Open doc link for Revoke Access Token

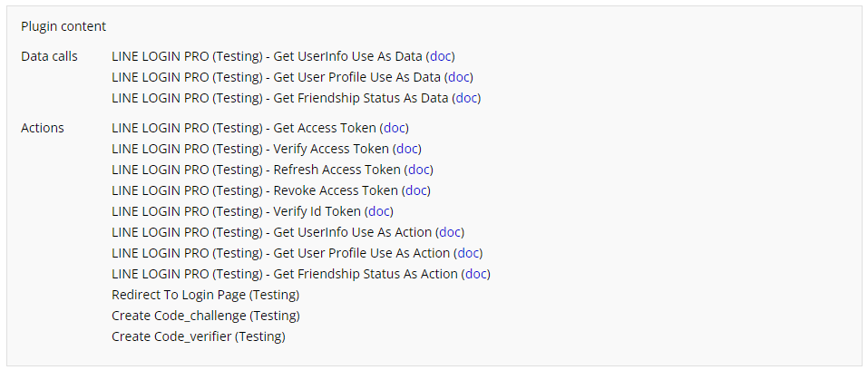pyautogui.click(x=416, y=190)
